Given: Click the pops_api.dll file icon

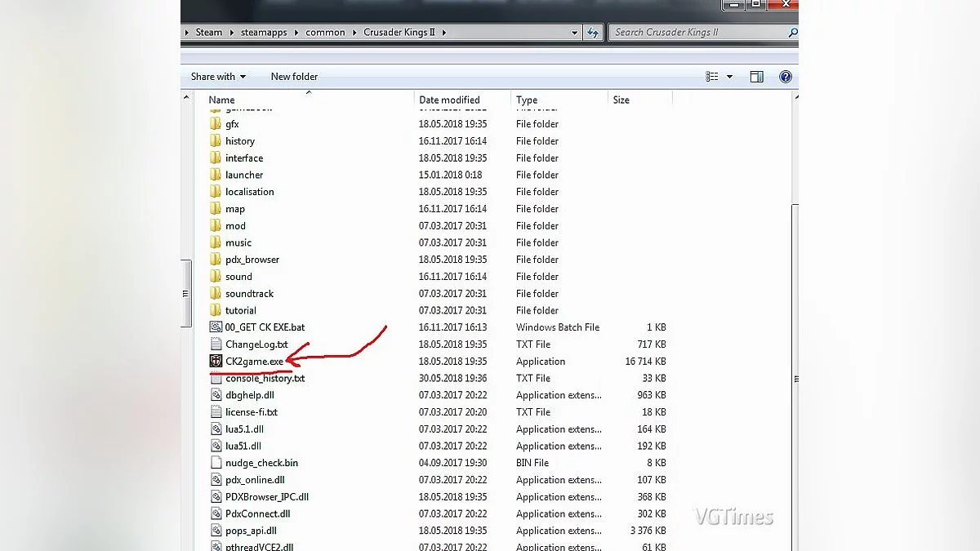Looking at the screenshot, I should 216,531.
